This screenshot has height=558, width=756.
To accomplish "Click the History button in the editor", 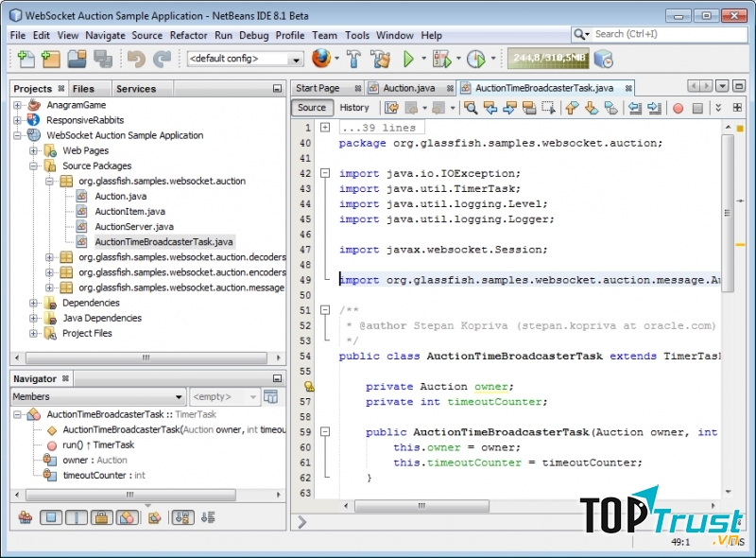I will [x=354, y=107].
